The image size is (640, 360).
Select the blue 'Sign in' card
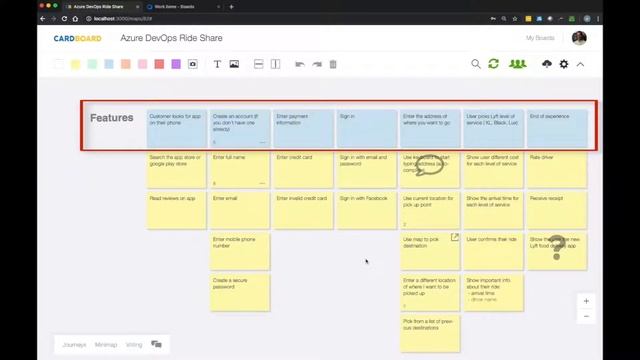367,129
